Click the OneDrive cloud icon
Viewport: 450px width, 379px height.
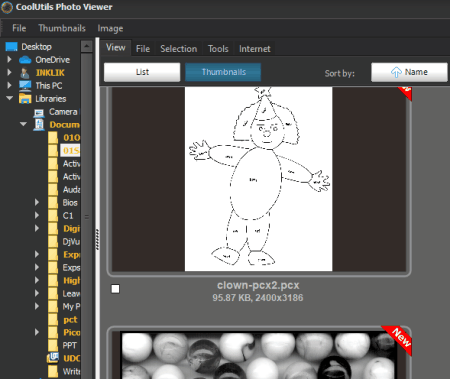[25, 60]
